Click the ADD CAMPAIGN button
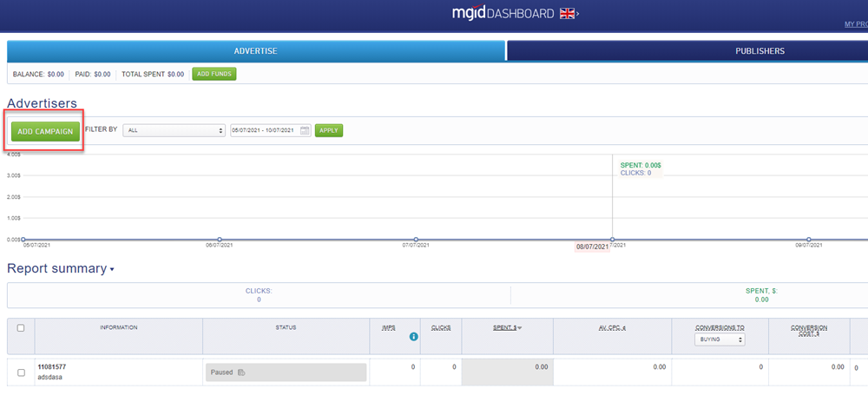Image resolution: width=868 pixels, height=415 pixels. coord(45,131)
